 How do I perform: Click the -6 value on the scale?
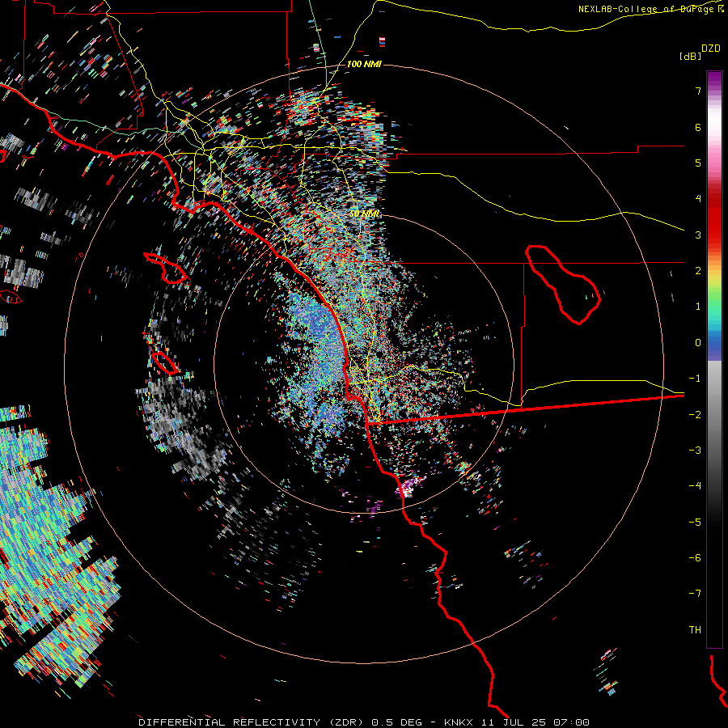695,558
